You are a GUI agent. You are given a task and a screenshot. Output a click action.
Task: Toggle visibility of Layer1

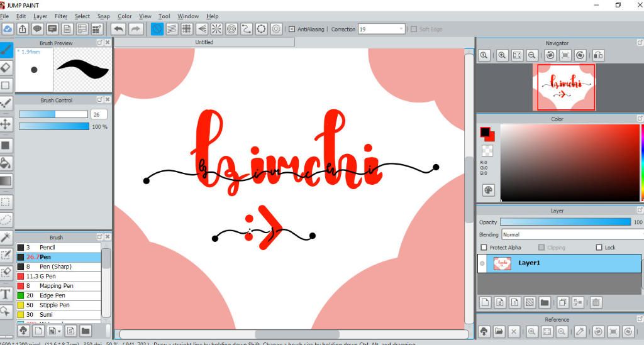click(482, 263)
